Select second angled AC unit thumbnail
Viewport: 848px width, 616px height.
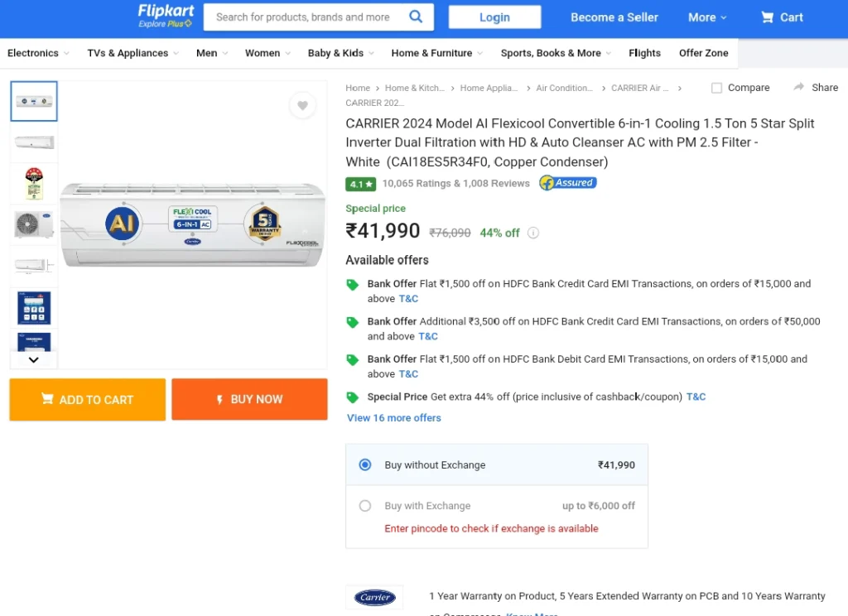point(33,142)
